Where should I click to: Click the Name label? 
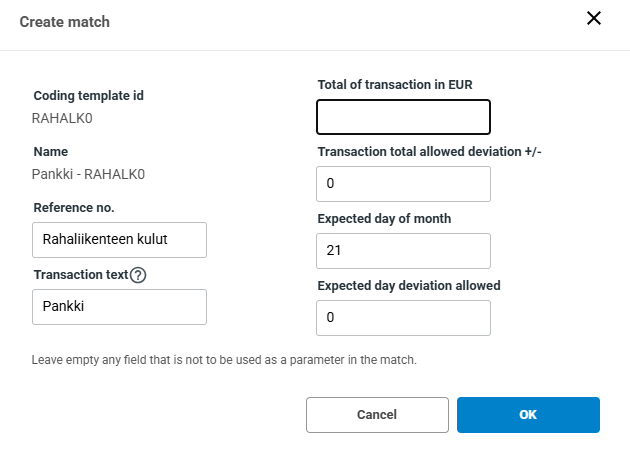pos(50,152)
